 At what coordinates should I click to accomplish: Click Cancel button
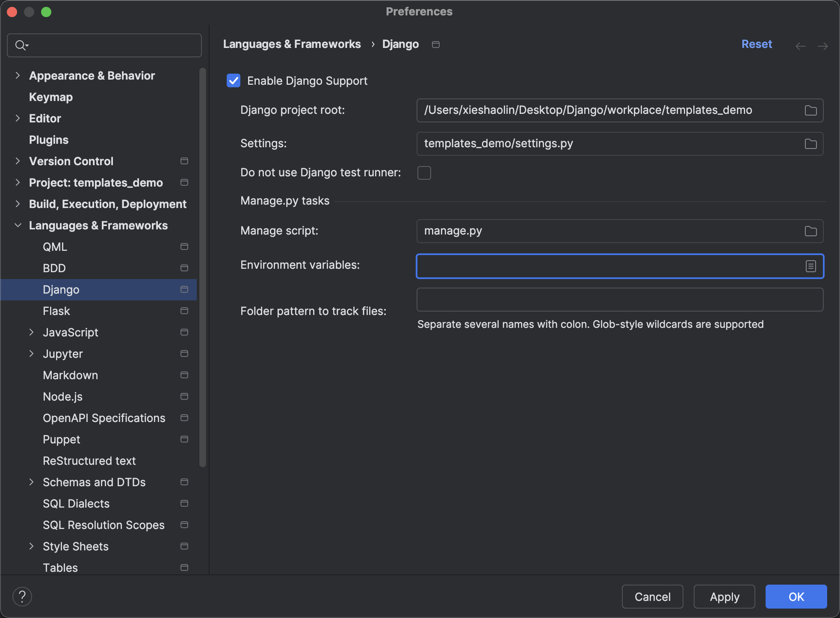coord(653,597)
